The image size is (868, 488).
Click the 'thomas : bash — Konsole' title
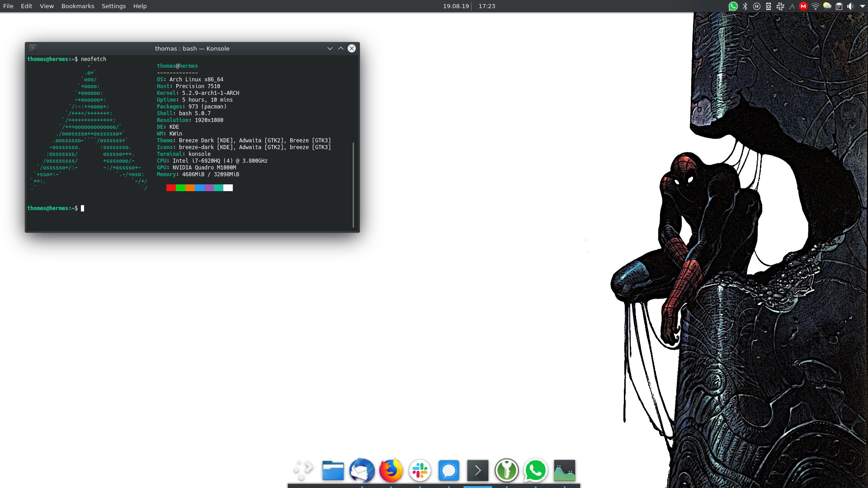(192, 48)
